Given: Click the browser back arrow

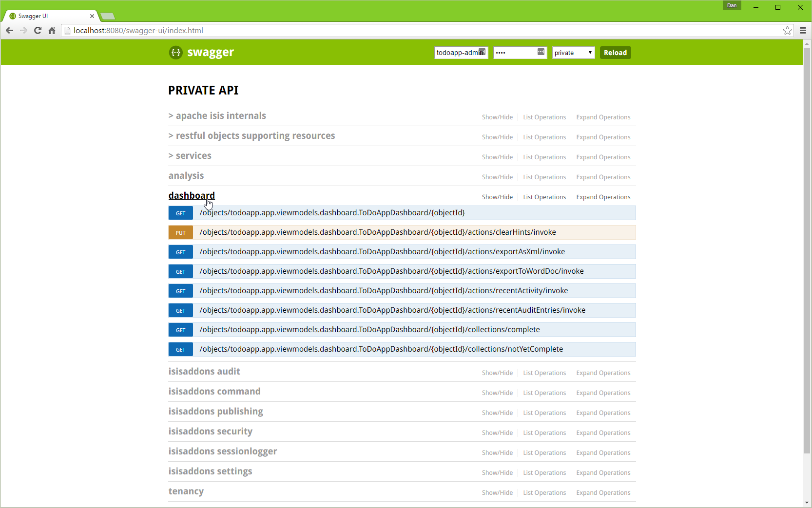Looking at the screenshot, I should 9,30.
